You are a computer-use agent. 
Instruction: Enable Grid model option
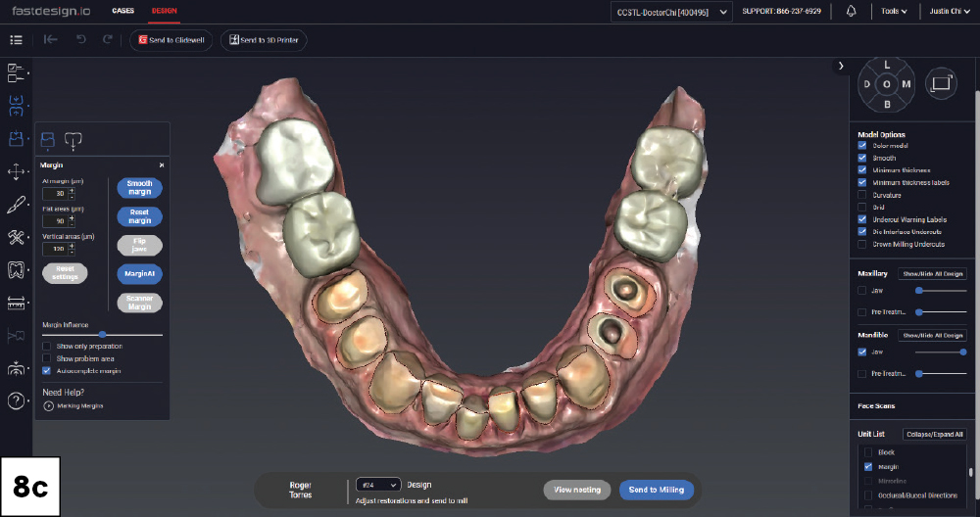tap(862, 207)
